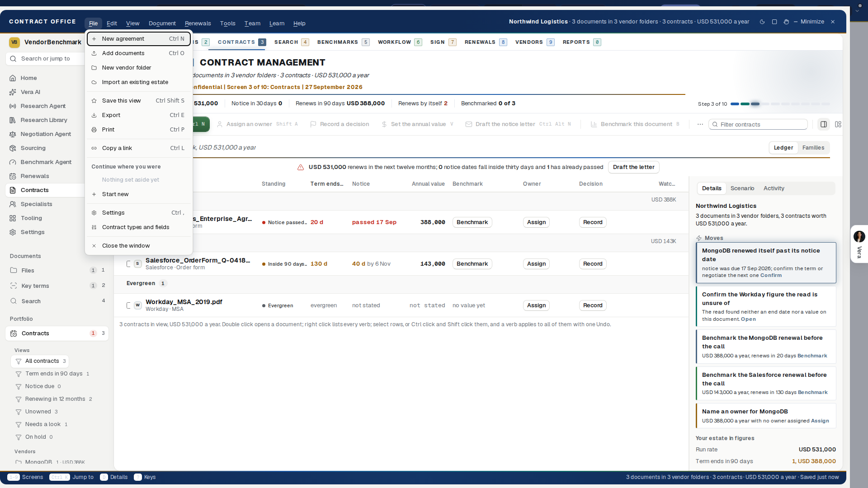Click the green second step progress segment
The height and width of the screenshot is (488, 868).
point(745,104)
